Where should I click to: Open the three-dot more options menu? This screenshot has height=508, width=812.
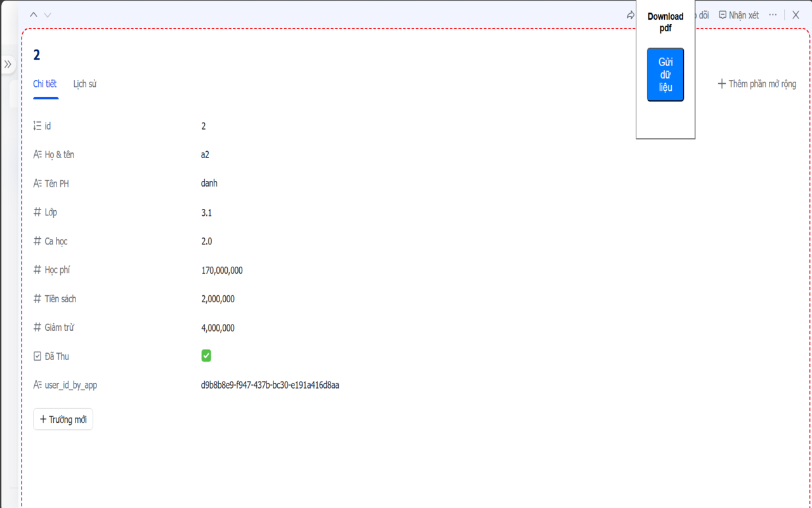click(773, 15)
